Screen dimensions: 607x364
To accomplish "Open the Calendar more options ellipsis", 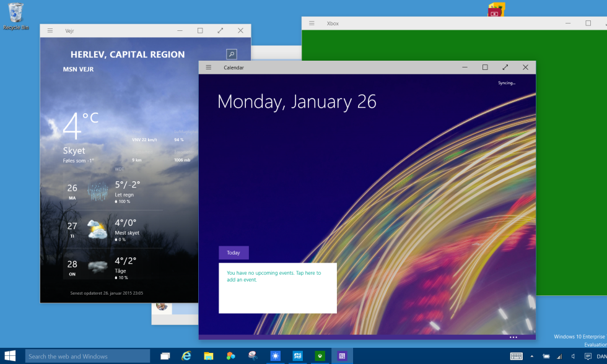I will (513, 337).
